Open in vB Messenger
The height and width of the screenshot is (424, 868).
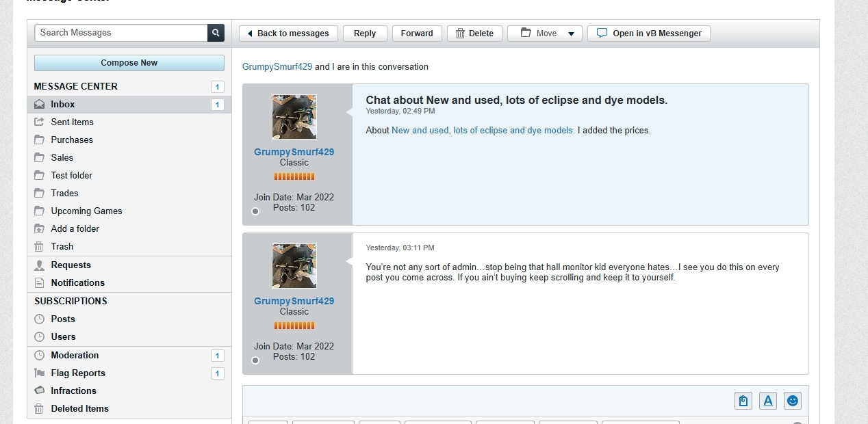649,34
